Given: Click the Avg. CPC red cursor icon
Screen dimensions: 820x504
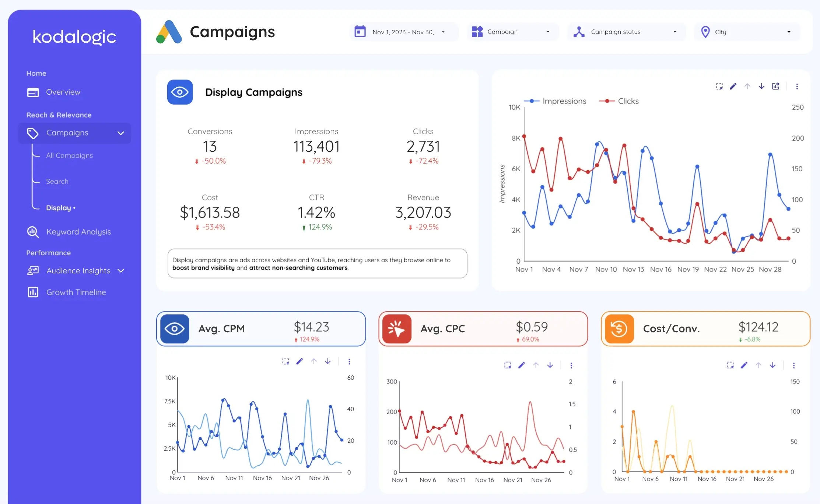Looking at the screenshot, I should tap(397, 329).
